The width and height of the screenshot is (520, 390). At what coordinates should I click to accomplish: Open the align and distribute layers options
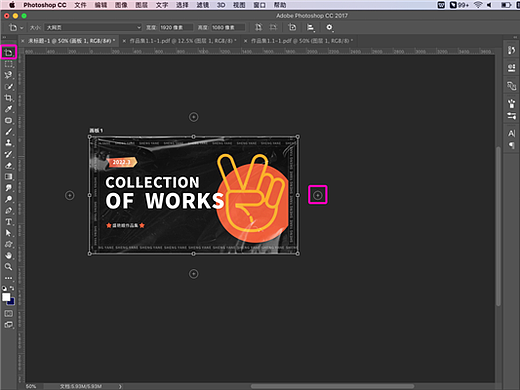coord(311,28)
